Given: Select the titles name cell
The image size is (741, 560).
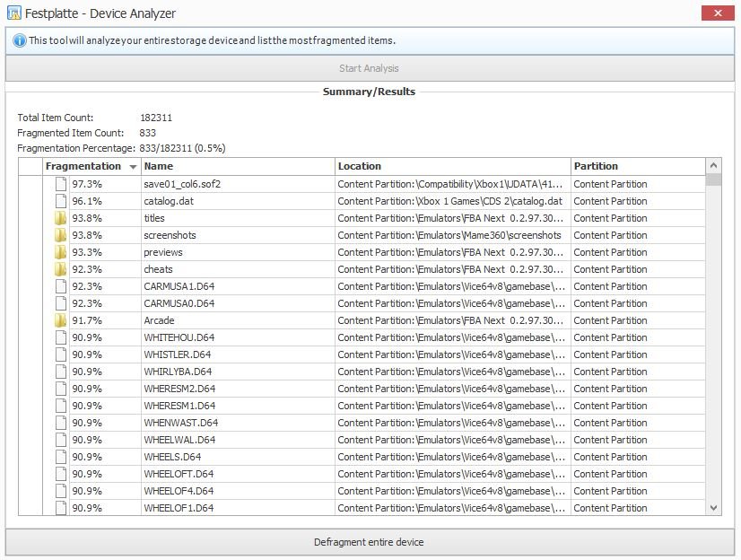Looking at the screenshot, I should click(238, 218).
